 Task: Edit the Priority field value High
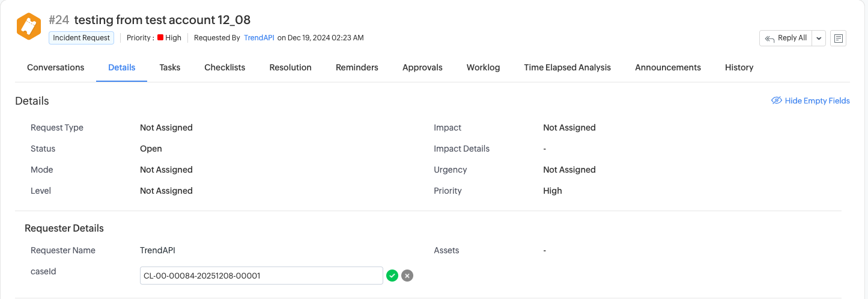coord(552,191)
